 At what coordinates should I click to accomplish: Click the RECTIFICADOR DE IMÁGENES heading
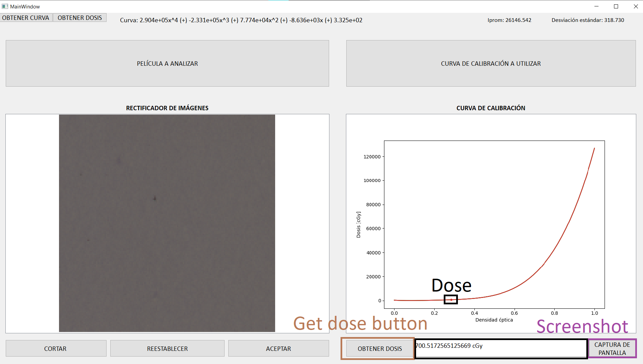point(167,108)
